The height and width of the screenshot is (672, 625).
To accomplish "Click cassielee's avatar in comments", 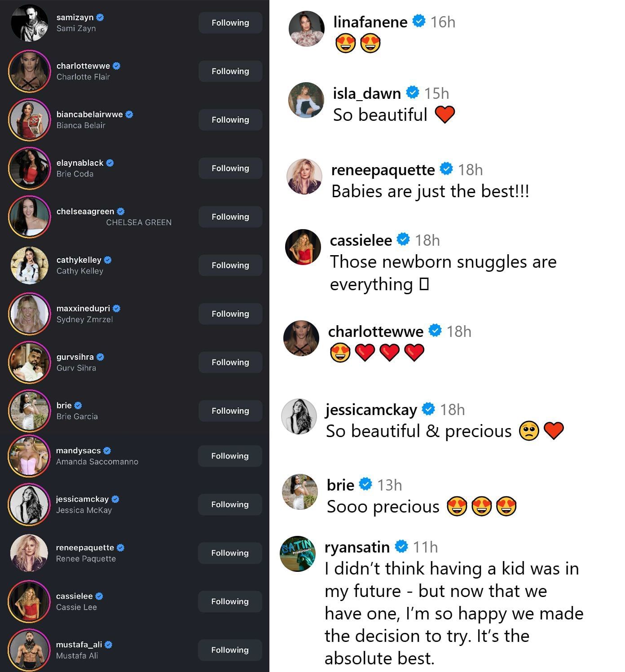I will (x=303, y=247).
